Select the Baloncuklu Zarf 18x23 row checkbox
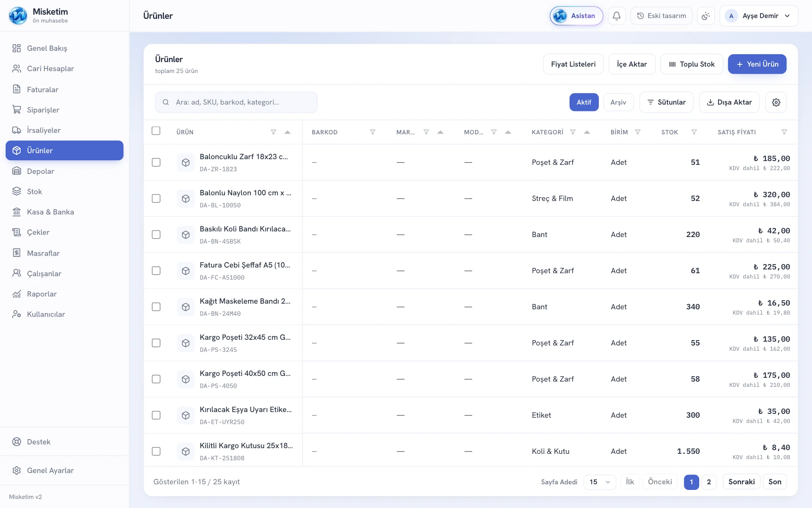The height and width of the screenshot is (508, 812). 156,162
